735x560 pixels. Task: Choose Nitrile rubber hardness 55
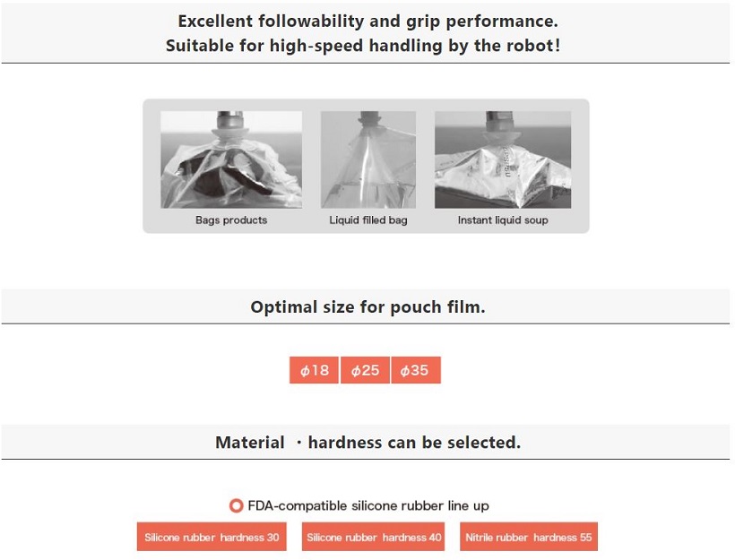click(529, 537)
